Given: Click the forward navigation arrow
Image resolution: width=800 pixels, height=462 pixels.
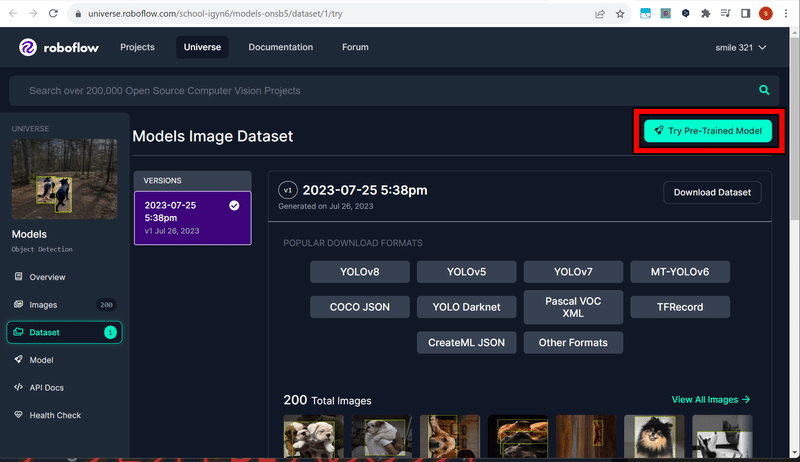Looking at the screenshot, I should click(33, 14).
